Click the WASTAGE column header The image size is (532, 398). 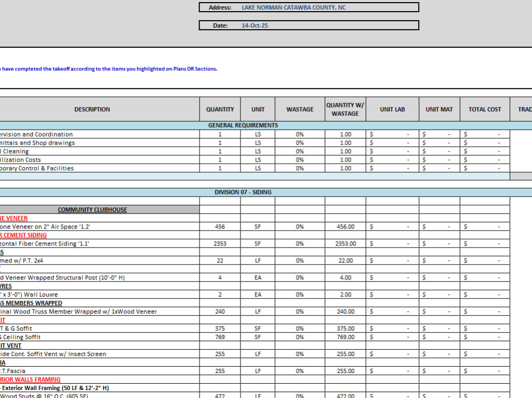(300, 109)
